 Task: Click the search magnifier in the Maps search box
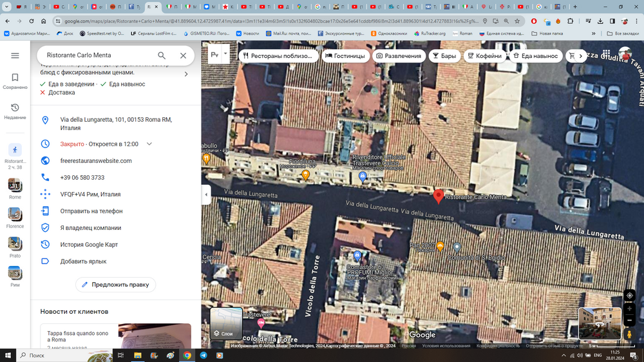point(162,55)
